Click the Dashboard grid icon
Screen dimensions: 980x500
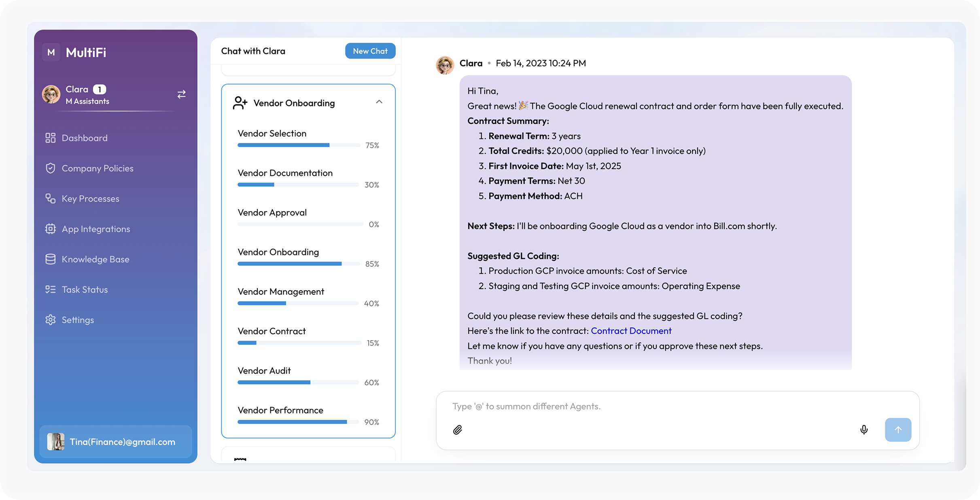[x=51, y=138]
